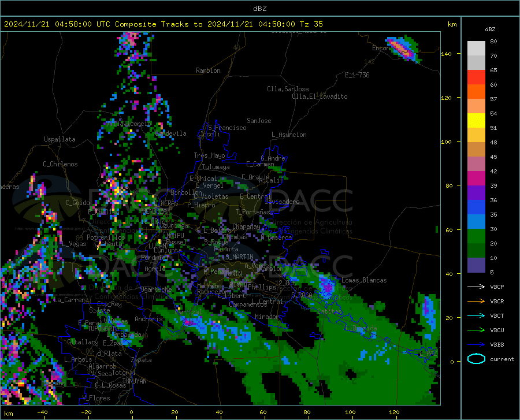
Task: Click the Zapata map label
Action: click(142, 360)
